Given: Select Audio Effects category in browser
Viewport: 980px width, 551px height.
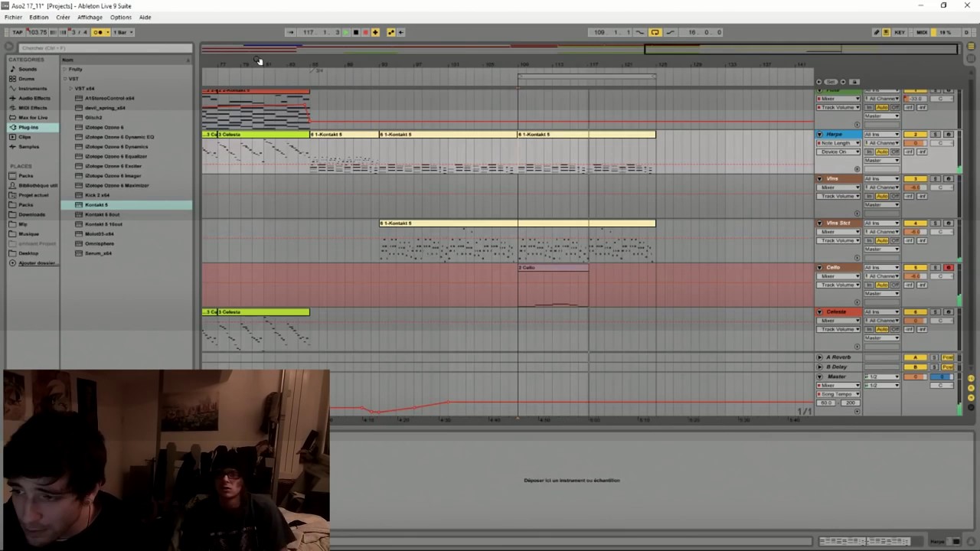Looking at the screenshot, I should (x=34, y=98).
